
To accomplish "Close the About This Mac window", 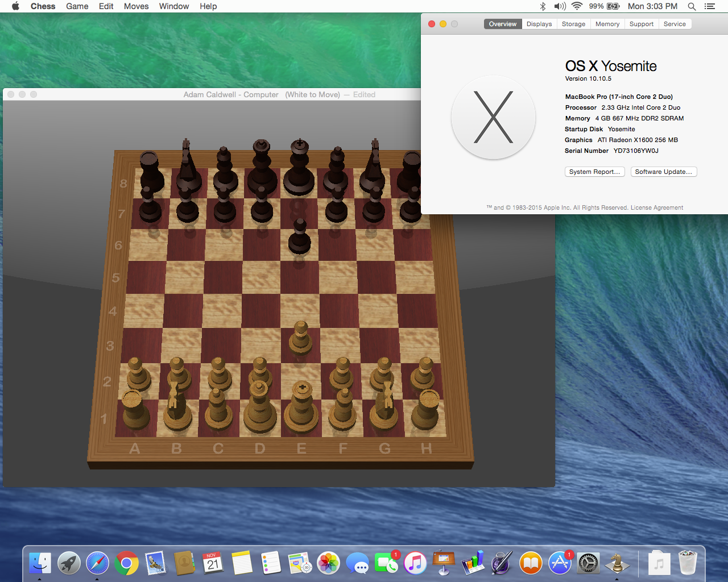I will pyautogui.click(x=432, y=24).
